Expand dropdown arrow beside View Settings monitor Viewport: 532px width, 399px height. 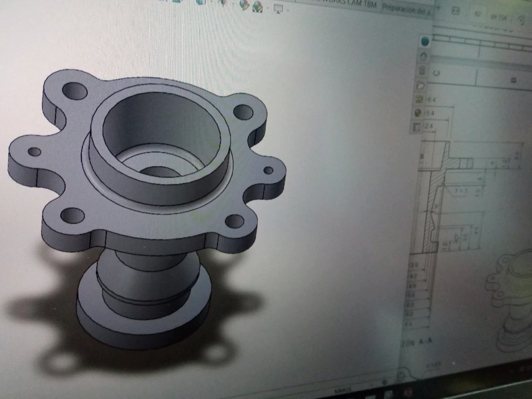click(x=288, y=9)
